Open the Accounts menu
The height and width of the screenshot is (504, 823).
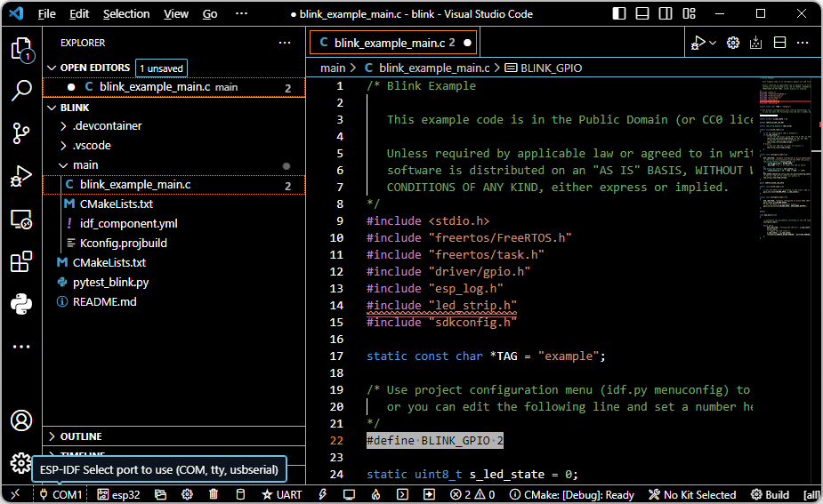[x=21, y=420]
